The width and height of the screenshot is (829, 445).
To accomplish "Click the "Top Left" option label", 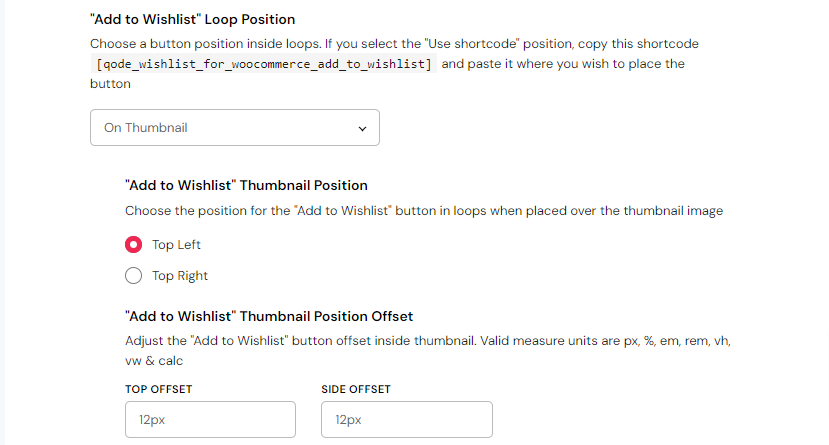I will pyautogui.click(x=176, y=245).
